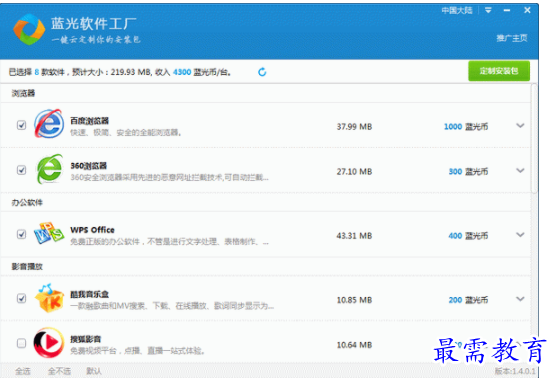Uncheck the 酷我音乐盒 checkbox
This screenshot has width=555, height=382.
click(x=22, y=298)
